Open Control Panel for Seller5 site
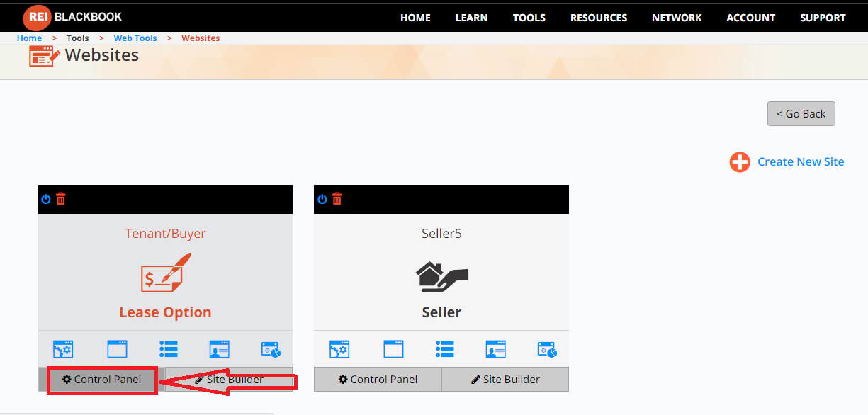Image resolution: width=868 pixels, height=415 pixels. coord(378,380)
